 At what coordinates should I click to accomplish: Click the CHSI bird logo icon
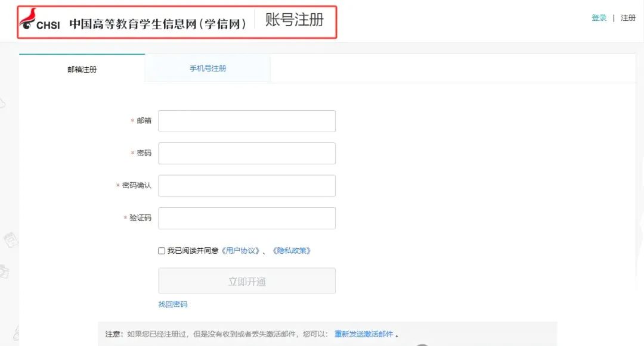pos(29,19)
